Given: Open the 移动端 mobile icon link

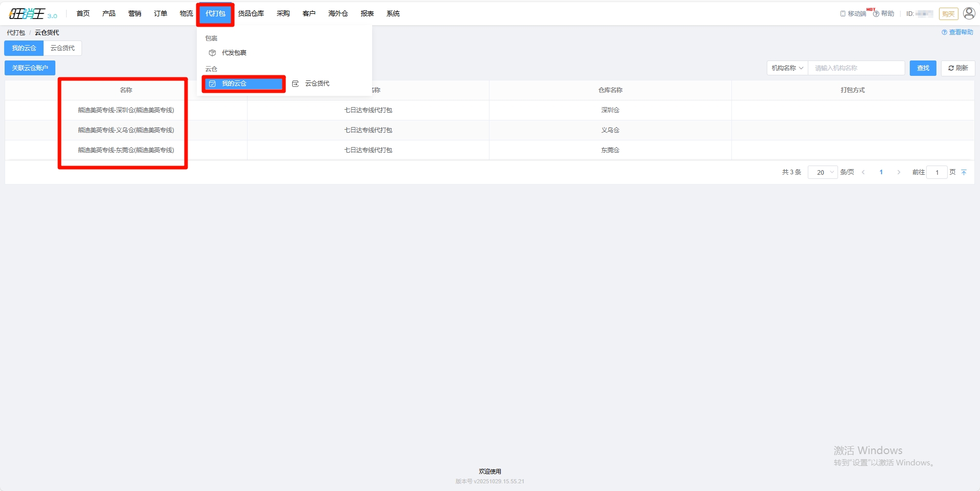Looking at the screenshot, I should 843,14.
